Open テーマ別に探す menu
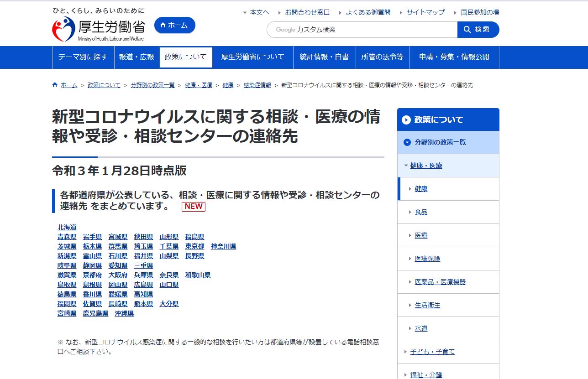588x379 pixels. [83, 57]
